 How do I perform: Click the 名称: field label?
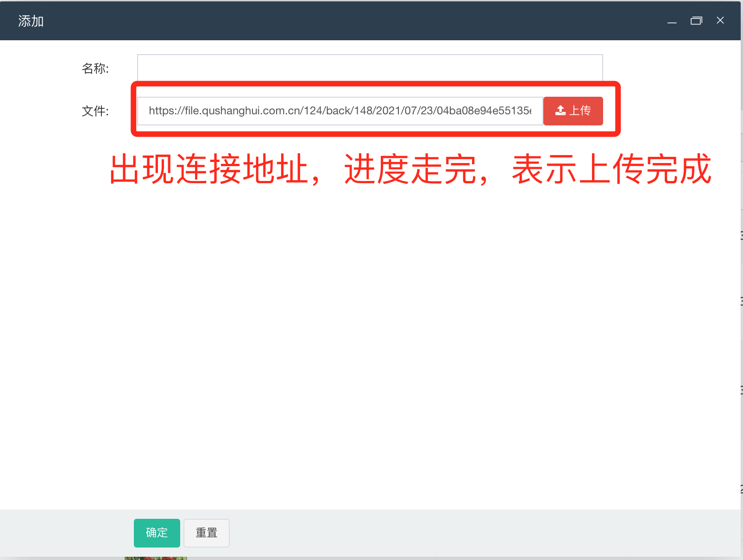point(95,68)
